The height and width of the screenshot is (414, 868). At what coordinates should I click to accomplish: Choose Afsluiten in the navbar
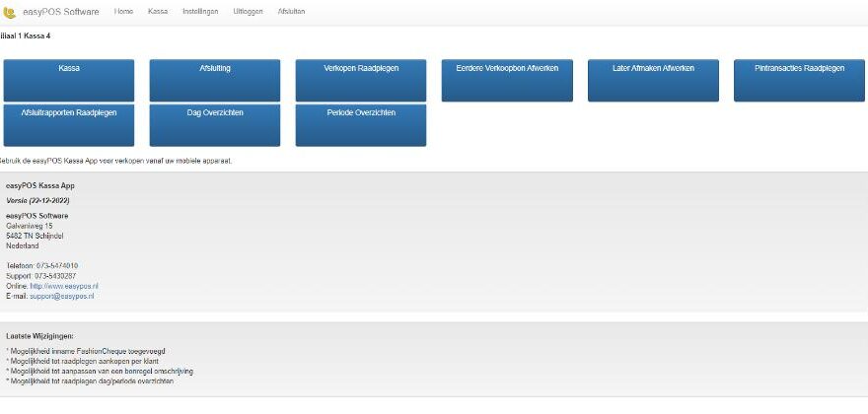pyautogui.click(x=291, y=12)
